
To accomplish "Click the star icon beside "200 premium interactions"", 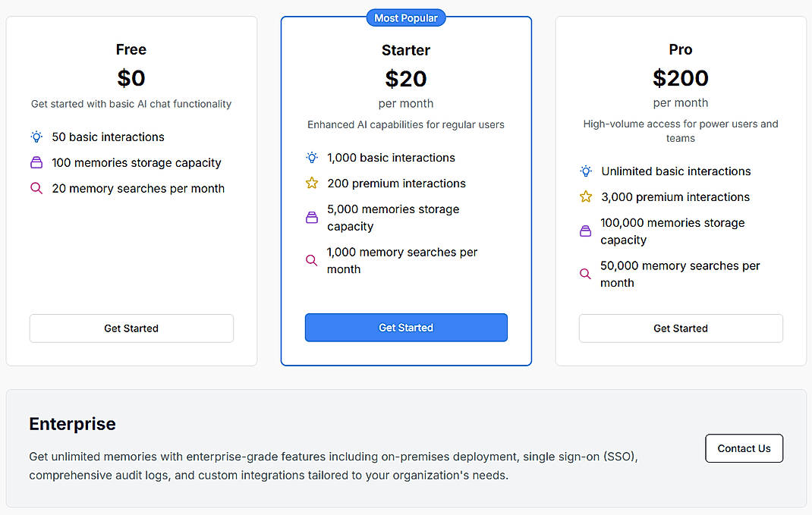I will tap(311, 184).
